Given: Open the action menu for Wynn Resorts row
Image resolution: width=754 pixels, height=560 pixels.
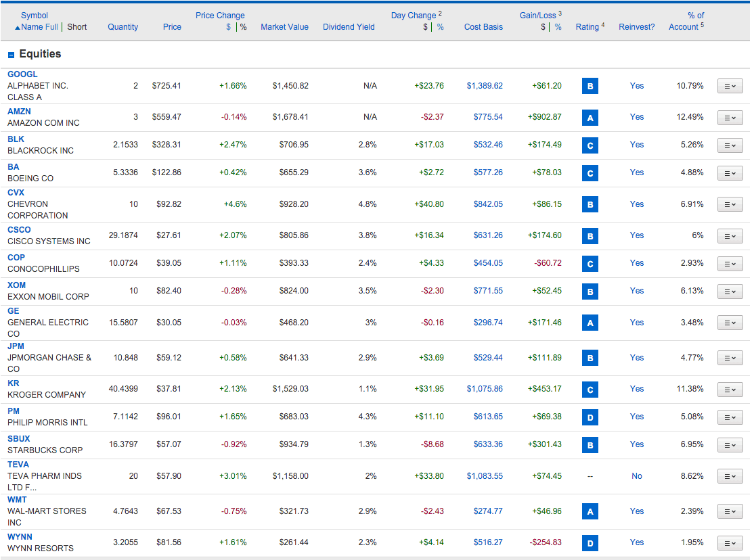Looking at the screenshot, I should (x=730, y=543).
